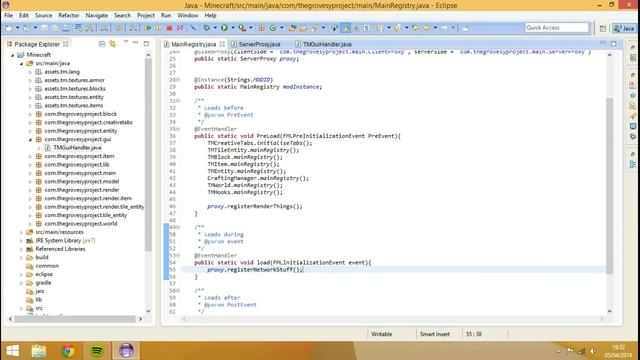Click the Resume debug icon

tap(148, 28)
